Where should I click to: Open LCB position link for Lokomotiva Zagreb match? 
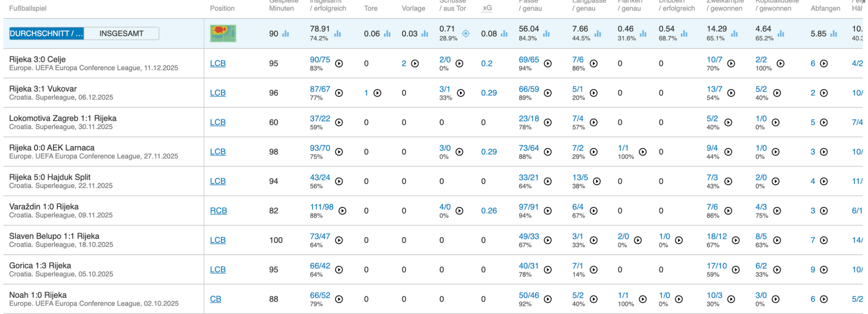(x=218, y=122)
